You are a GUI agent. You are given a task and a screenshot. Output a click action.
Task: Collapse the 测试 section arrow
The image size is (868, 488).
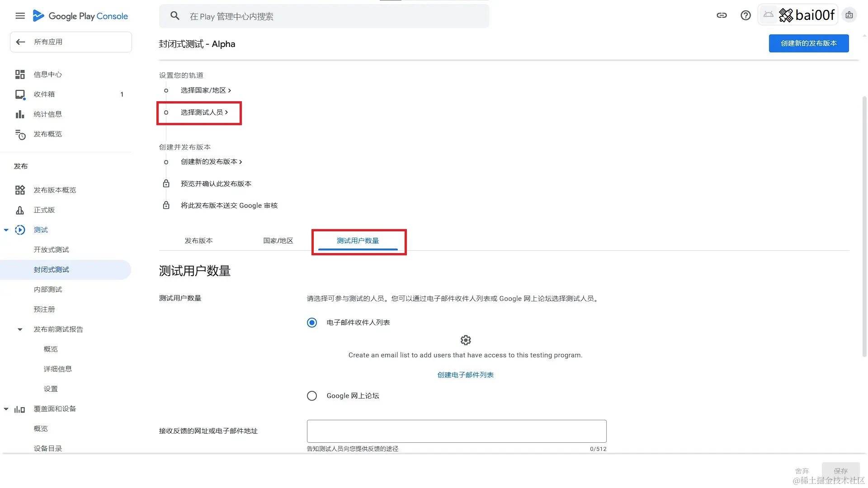point(6,230)
